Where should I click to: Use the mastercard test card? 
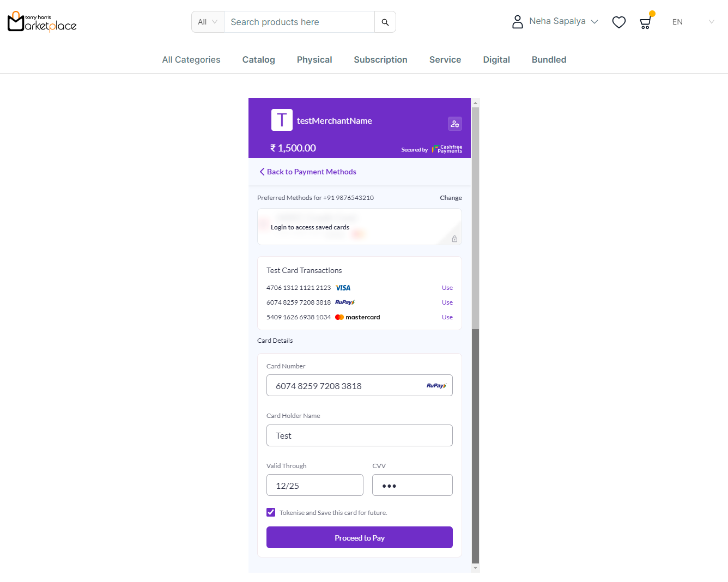[447, 317]
